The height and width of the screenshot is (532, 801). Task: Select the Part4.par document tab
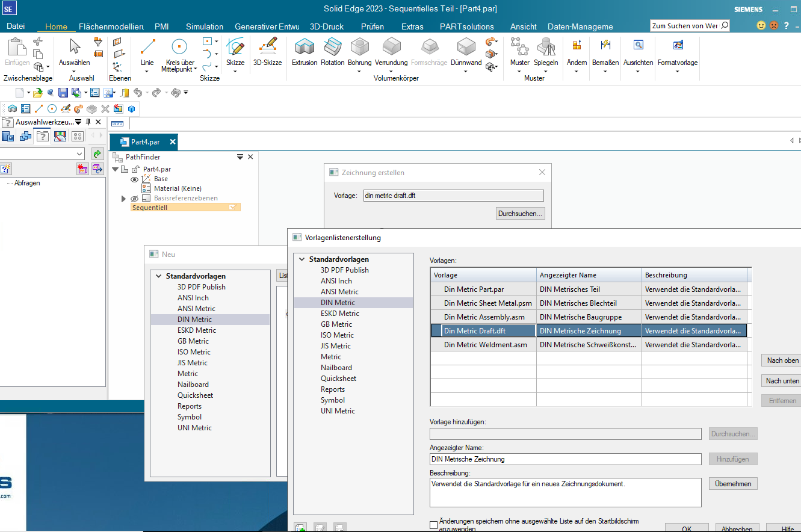(146, 142)
